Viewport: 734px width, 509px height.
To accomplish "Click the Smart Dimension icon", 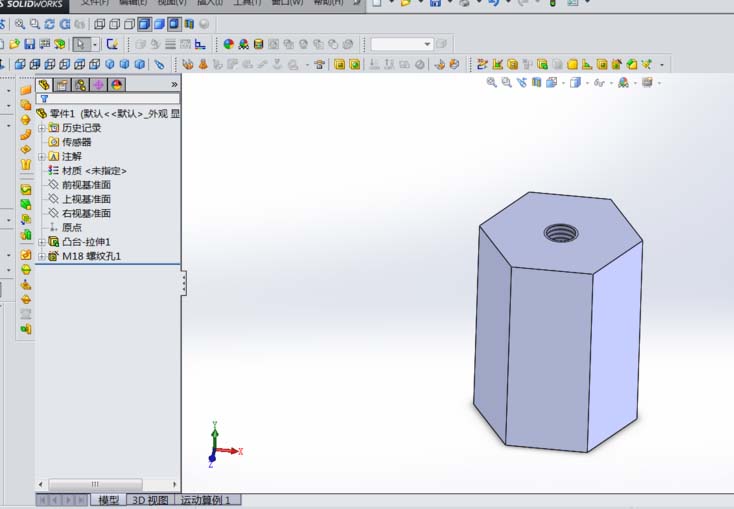I will click(x=201, y=44).
